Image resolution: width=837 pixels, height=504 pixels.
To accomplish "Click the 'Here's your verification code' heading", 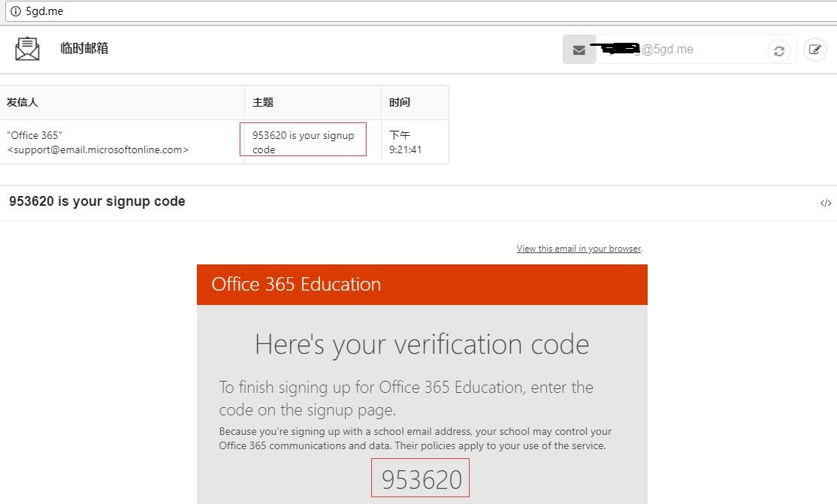I will pyautogui.click(x=422, y=344).
